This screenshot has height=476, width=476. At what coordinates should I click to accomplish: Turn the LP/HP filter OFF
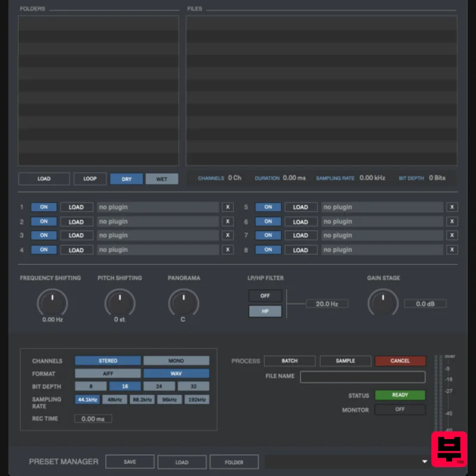pyautogui.click(x=265, y=296)
